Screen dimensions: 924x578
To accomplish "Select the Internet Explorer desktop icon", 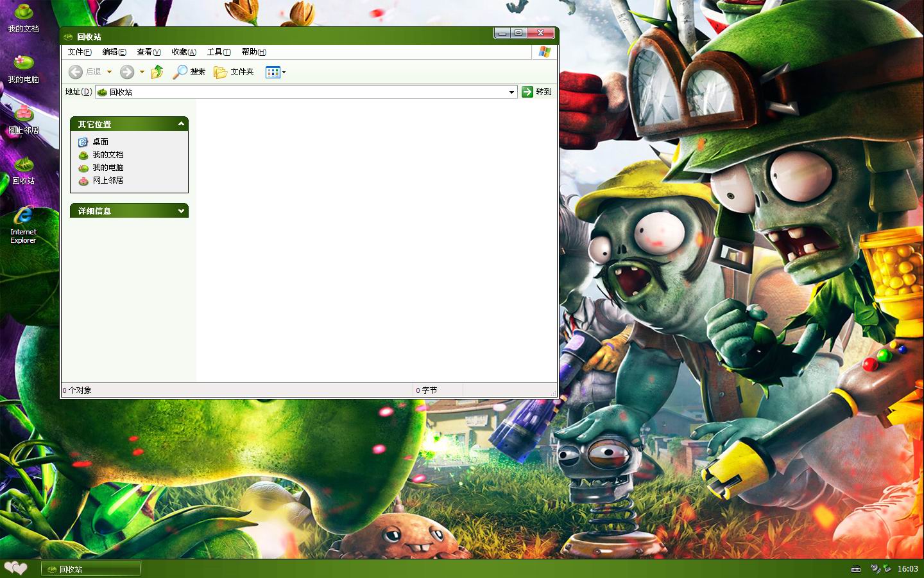I will click(x=24, y=225).
